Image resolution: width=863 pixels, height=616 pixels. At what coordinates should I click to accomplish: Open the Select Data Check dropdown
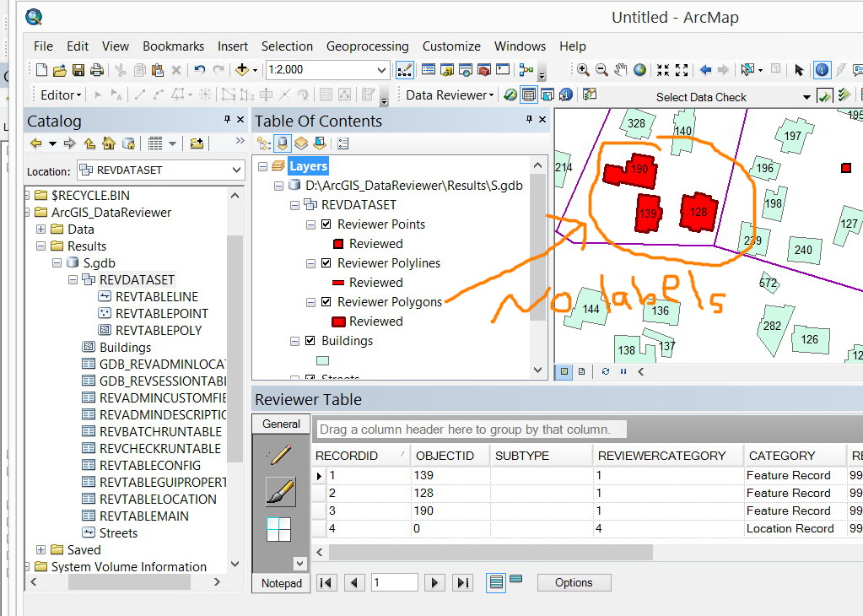coord(806,97)
